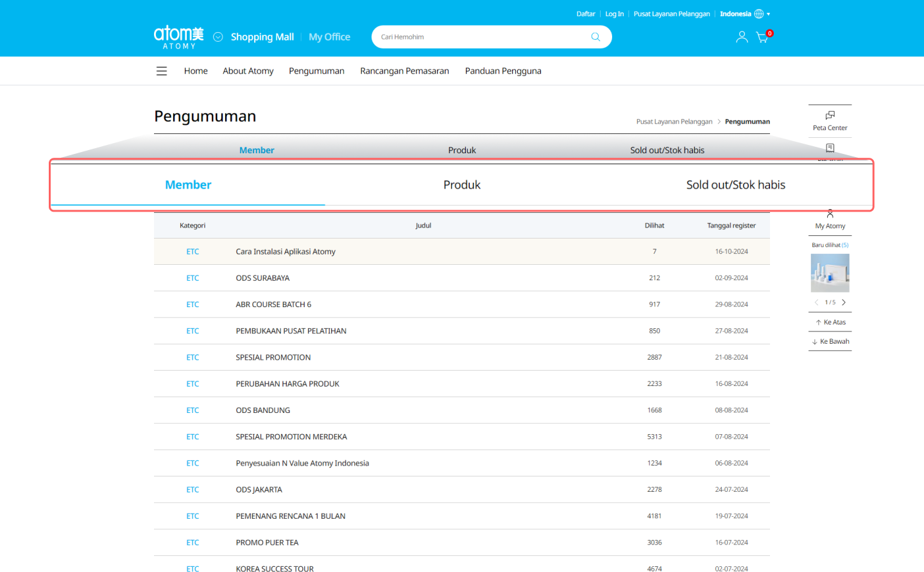Image resolution: width=924 pixels, height=572 pixels.
Task: Expand the circled chevron beside the Atomy logo
Action: 218,37
